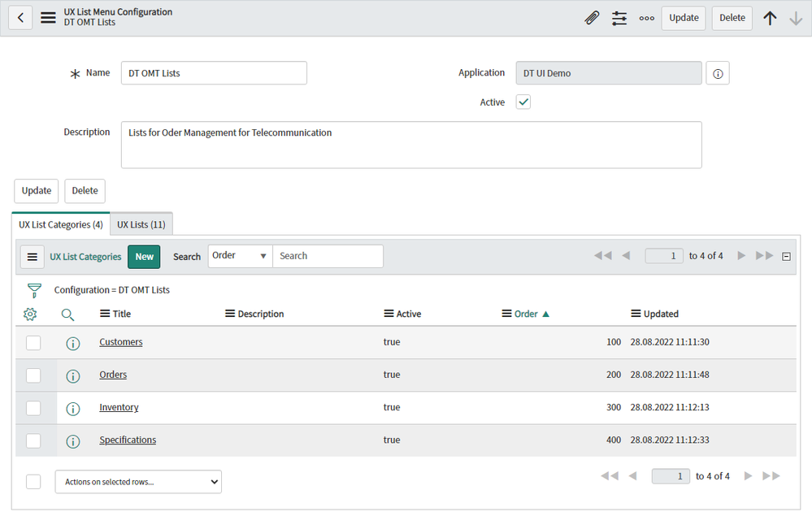Jump to last page in top pager
The image size is (812, 516).
764,255
